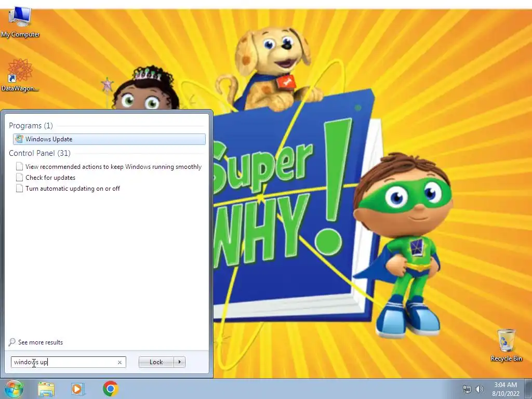Click the document icon beside Check for updates

pyautogui.click(x=19, y=178)
